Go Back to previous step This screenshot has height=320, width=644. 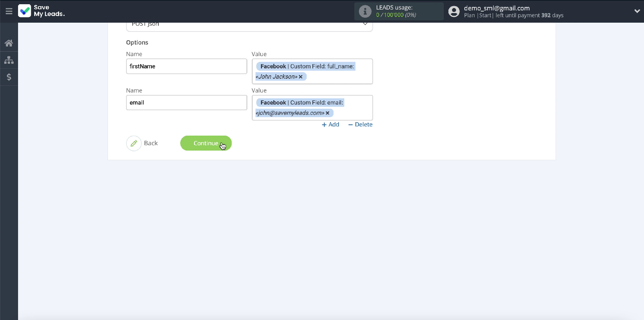[151, 143]
